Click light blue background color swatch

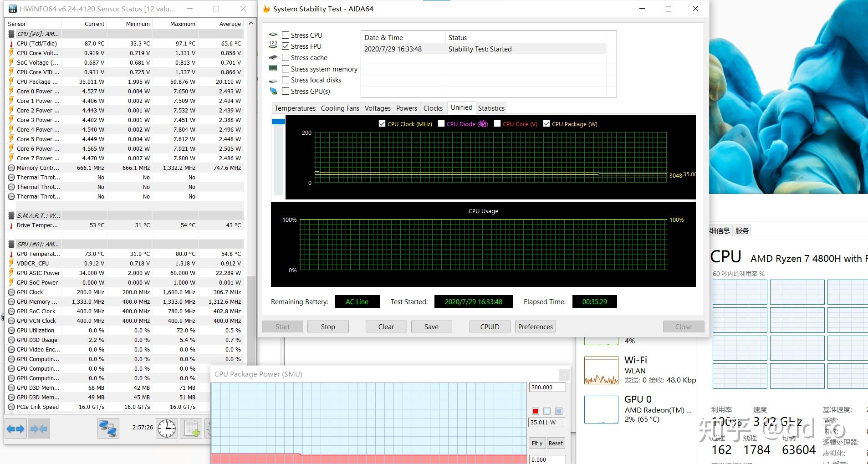point(547,411)
